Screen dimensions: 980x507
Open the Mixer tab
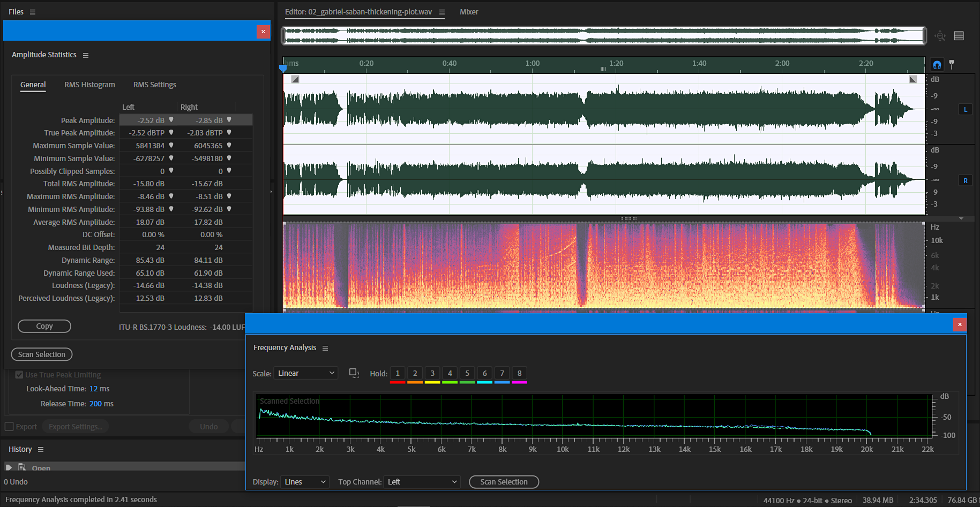(x=469, y=11)
